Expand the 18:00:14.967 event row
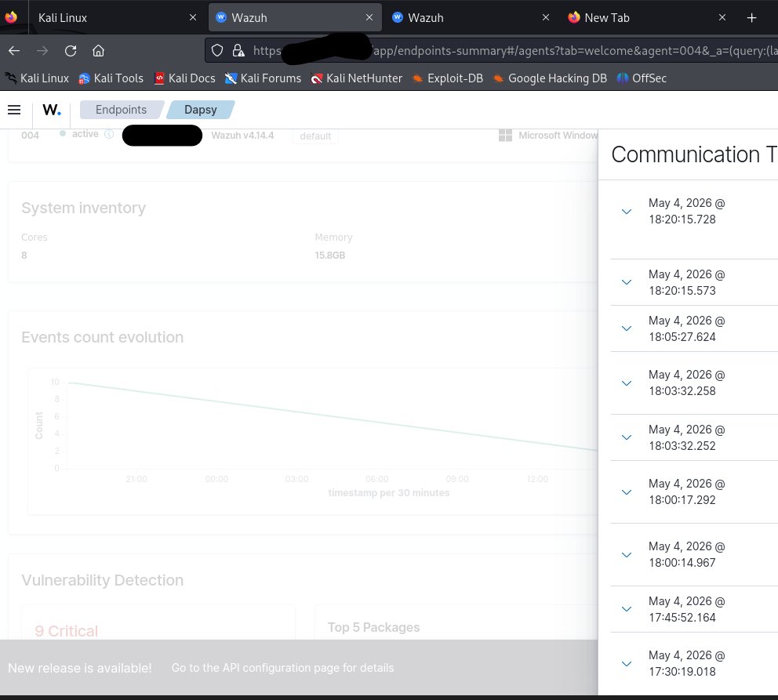 [x=627, y=555]
